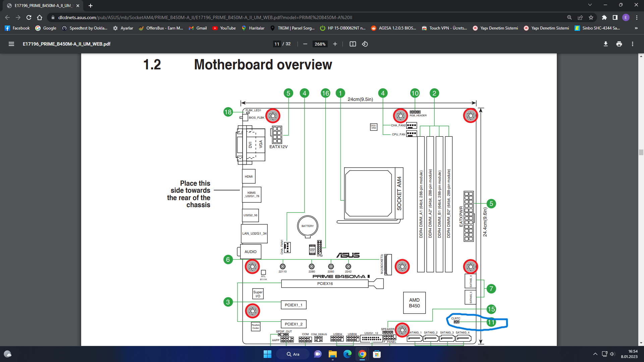
Task: Open the Ayarlar bookmark
Action: 123,28
